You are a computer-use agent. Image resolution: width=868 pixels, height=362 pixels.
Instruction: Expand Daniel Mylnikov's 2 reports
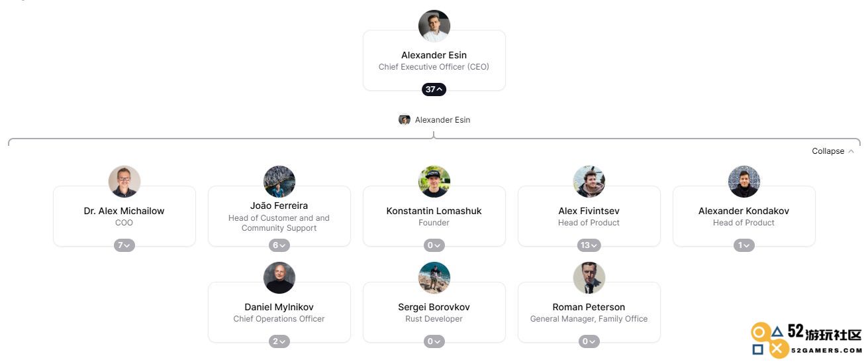(x=279, y=341)
